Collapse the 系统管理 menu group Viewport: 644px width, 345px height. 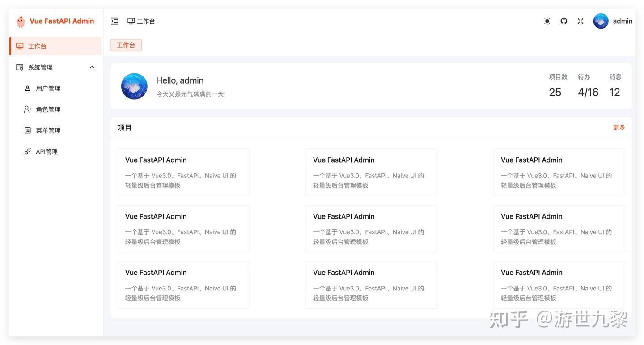92,67
